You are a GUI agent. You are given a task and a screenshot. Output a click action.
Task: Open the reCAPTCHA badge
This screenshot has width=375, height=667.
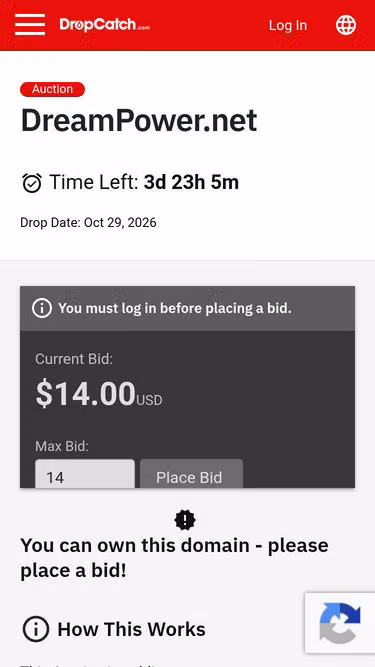[x=340, y=623]
